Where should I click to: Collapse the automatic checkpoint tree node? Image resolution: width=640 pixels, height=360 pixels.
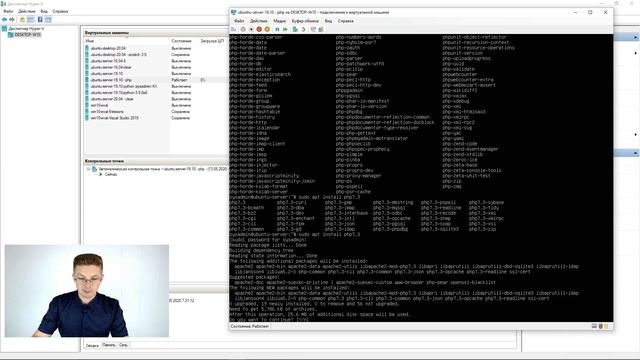pyautogui.click(x=88, y=169)
